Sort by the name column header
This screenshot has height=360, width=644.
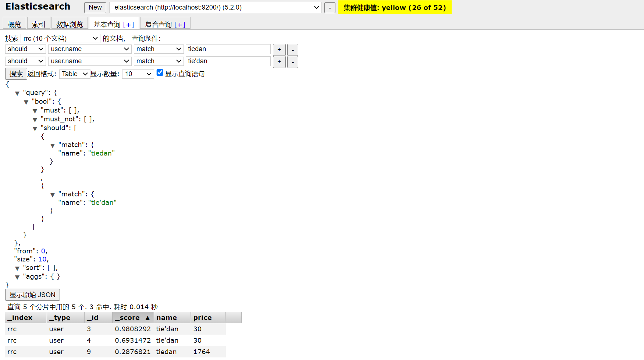click(172, 317)
